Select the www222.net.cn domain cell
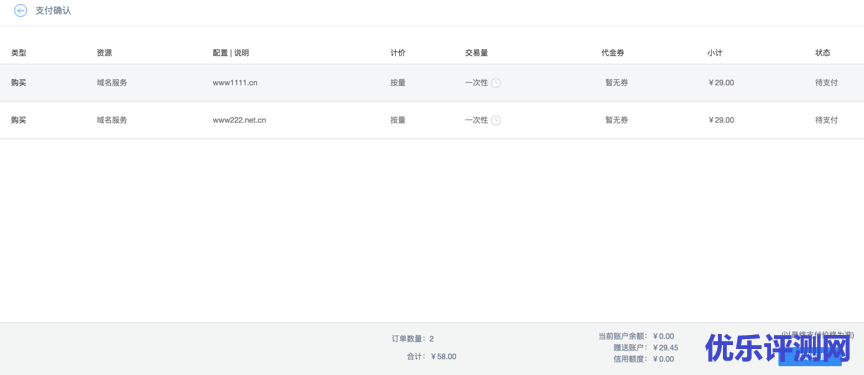The height and width of the screenshot is (375, 864). (x=240, y=120)
